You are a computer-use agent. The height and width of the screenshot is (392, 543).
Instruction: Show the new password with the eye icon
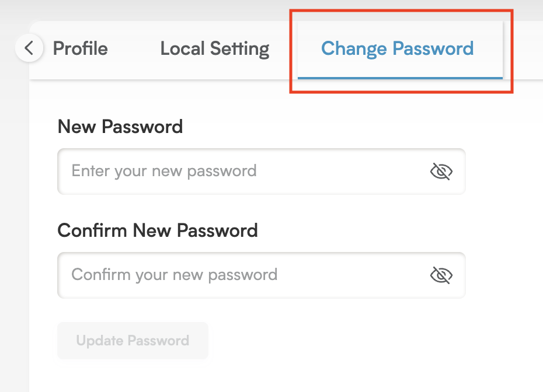441,171
